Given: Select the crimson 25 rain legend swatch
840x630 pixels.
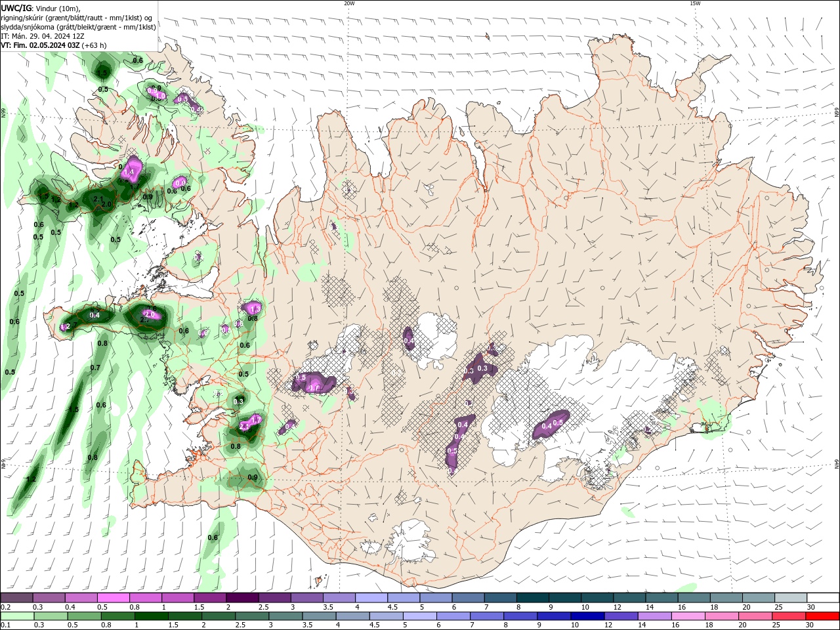Looking at the screenshot, I should tap(789, 616).
